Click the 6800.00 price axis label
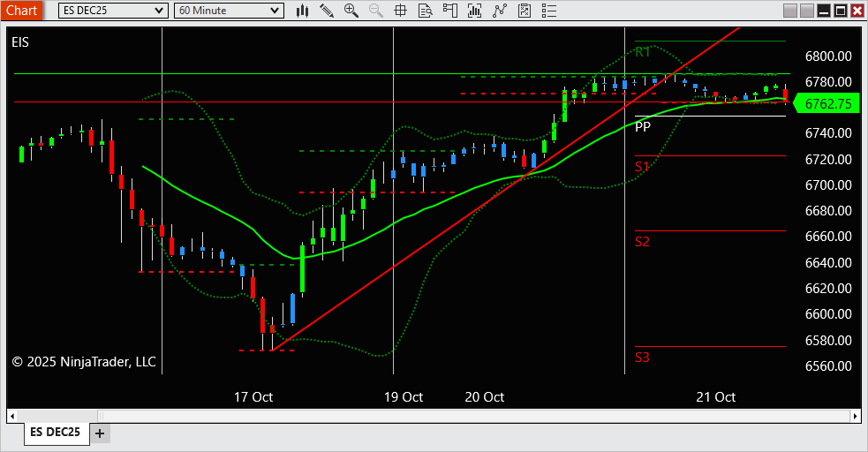 coord(828,56)
